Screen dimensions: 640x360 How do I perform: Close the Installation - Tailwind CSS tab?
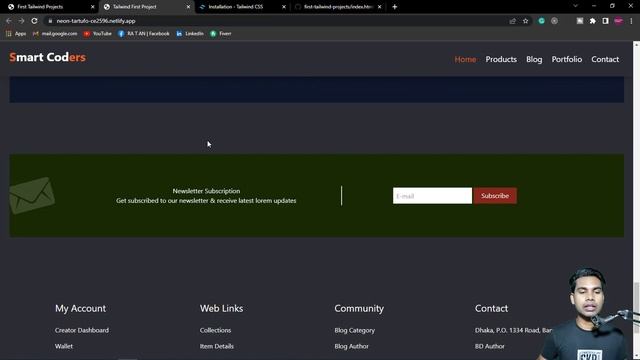284,7
